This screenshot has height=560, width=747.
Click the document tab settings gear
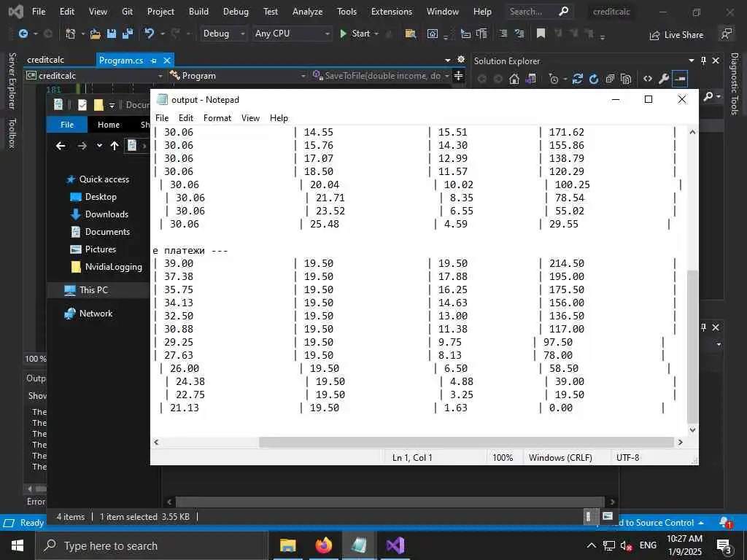pos(461,60)
